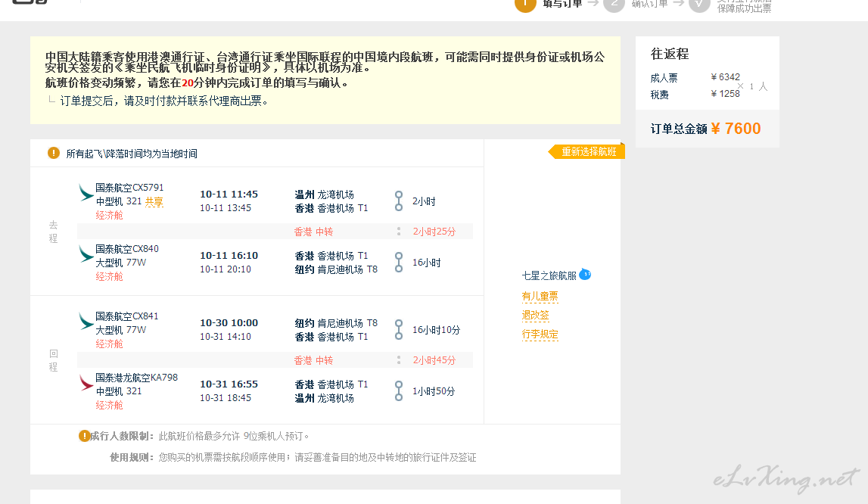
Task: Click the flight name 国泰港龙航空KA798
Action: (137, 377)
